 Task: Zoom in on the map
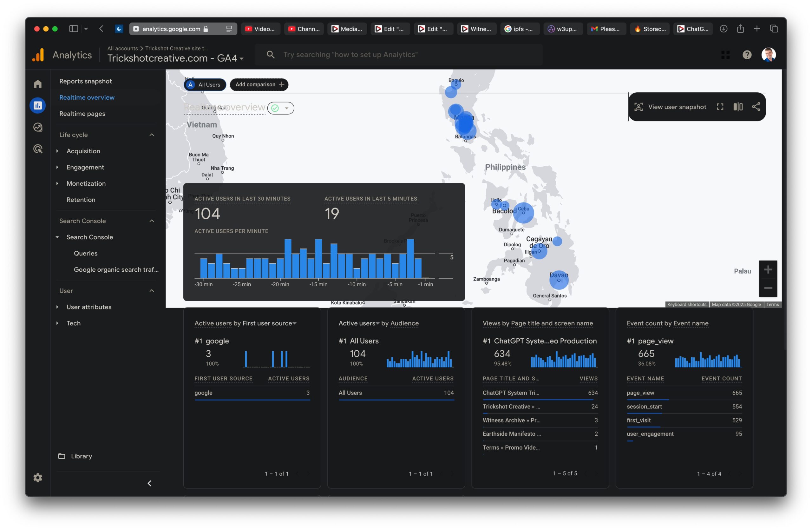768,270
